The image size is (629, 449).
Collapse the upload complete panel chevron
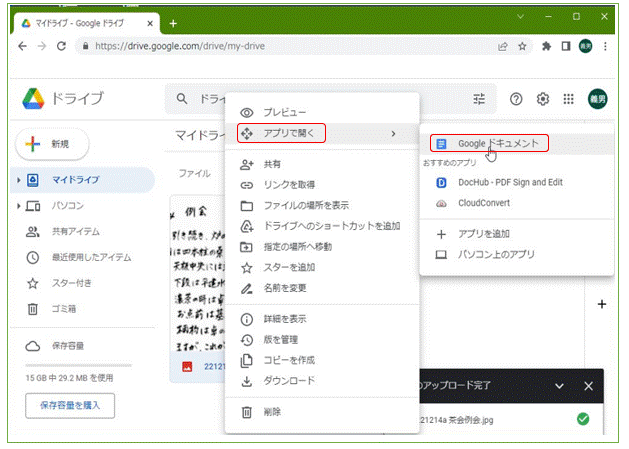[558, 385]
